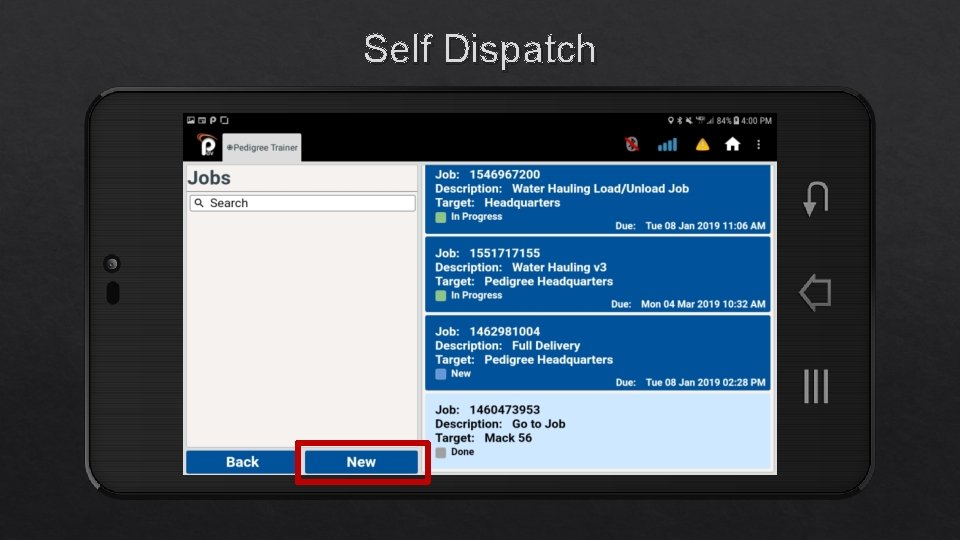Tap the gray Done status swatch

[440, 452]
